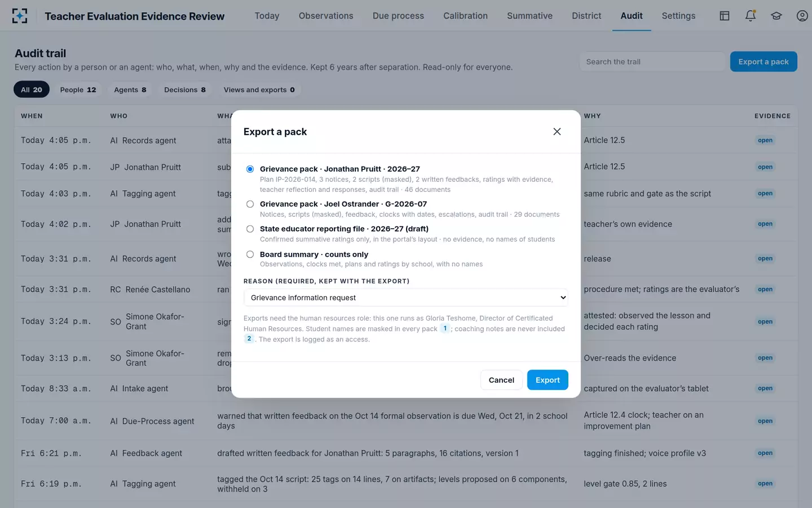This screenshot has width=812, height=508.
Task: Cancel the export dialog
Action: pyautogui.click(x=501, y=380)
